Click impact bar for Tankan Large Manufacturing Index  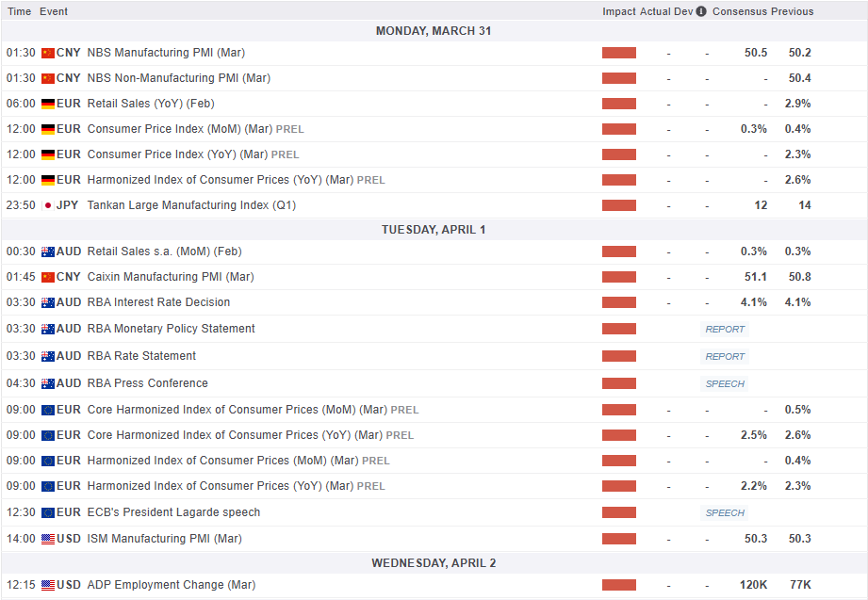point(619,205)
